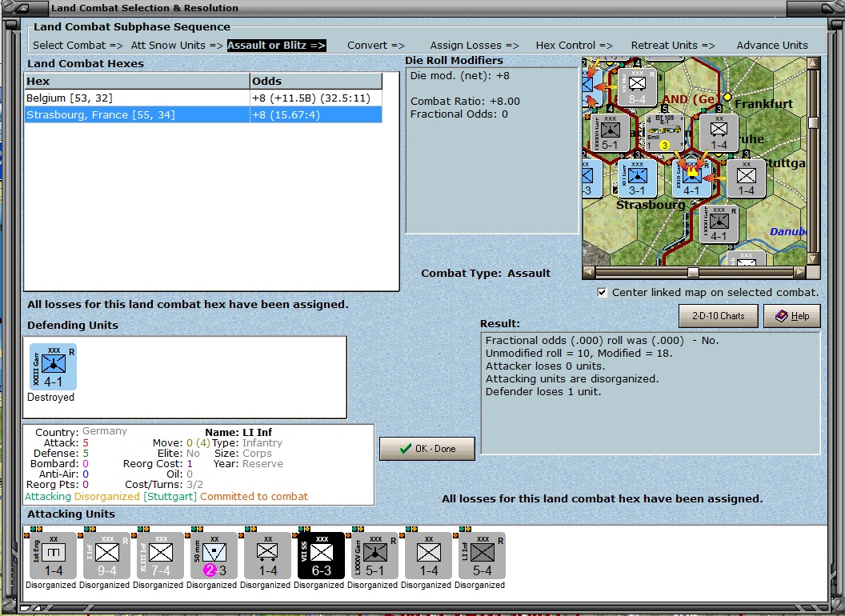Click the map scroll right arrow

tap(799, 272)
